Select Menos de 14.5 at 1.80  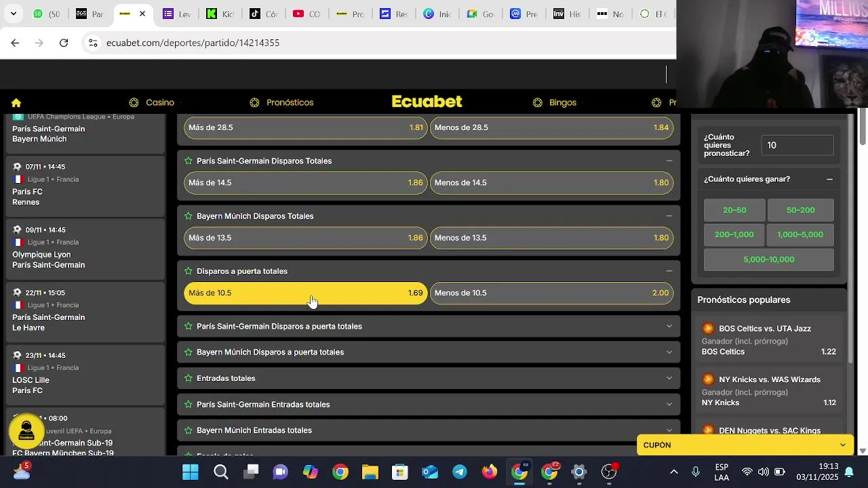[x=552, y=182]
